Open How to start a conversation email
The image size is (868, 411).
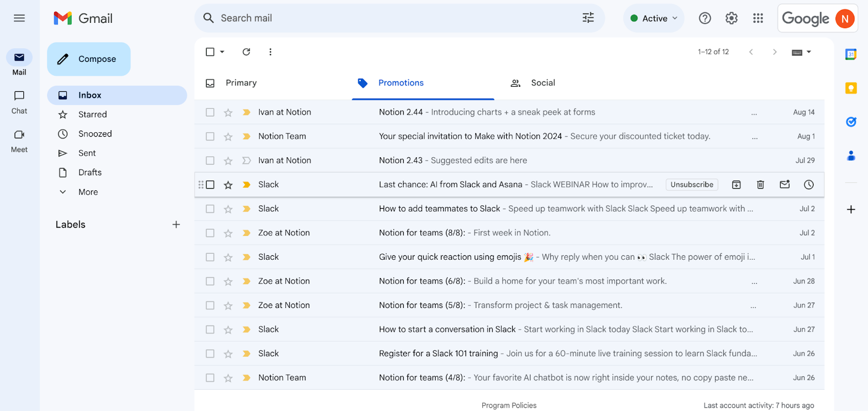point(509,330)
